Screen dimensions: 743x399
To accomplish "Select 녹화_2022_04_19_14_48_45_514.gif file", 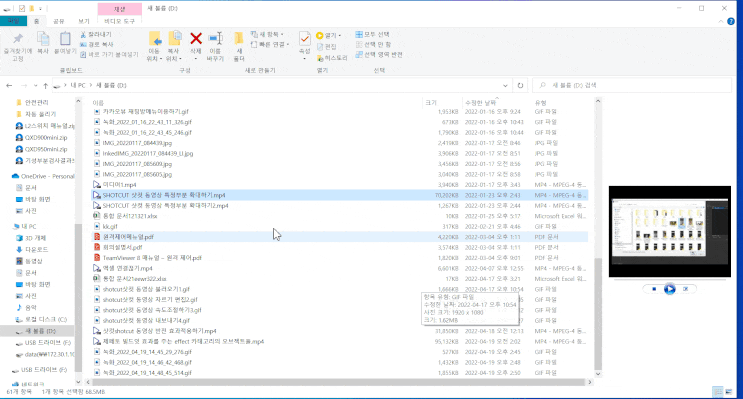I will 147,373.
